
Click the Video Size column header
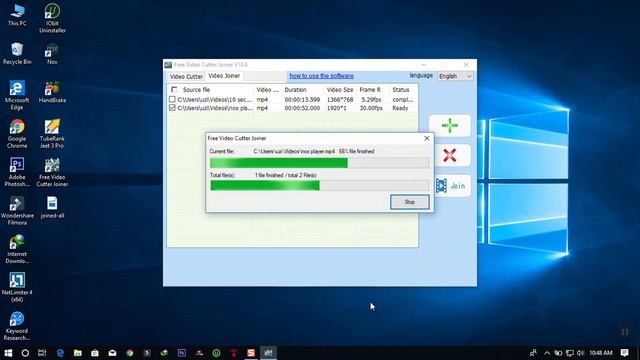click(340, 89)
